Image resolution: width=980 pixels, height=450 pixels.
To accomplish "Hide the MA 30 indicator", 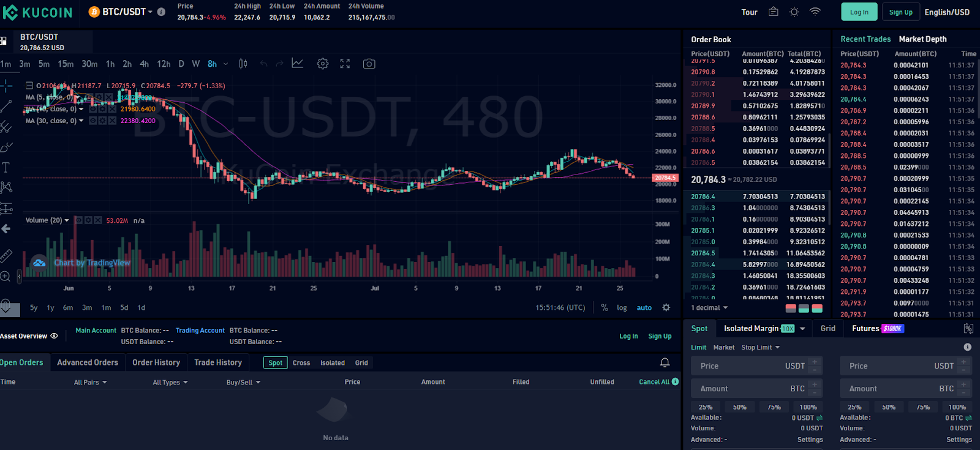I will coord(93,121).
